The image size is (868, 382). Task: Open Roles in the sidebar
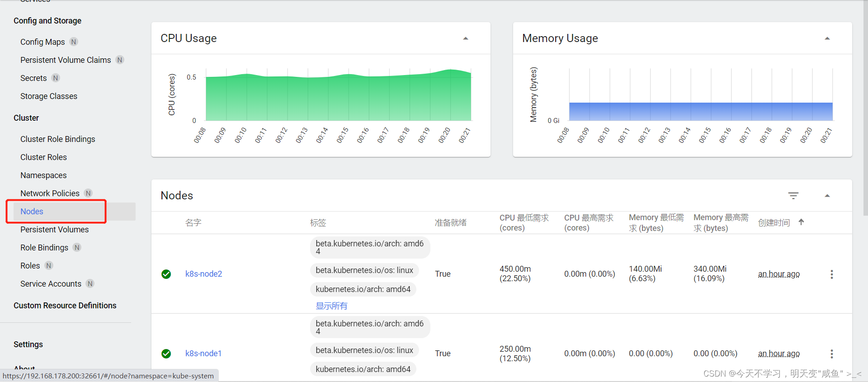point(30,265)
